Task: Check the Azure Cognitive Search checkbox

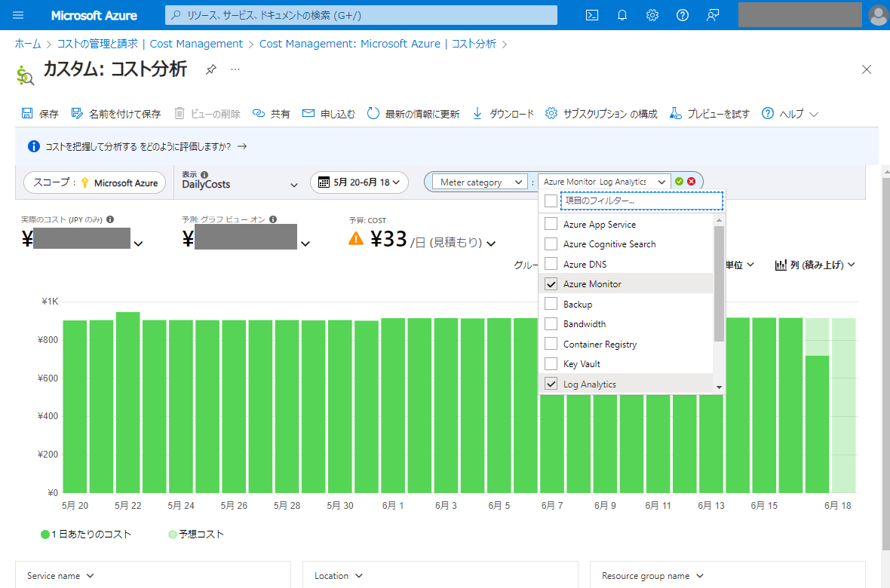Action: [551, 243]
